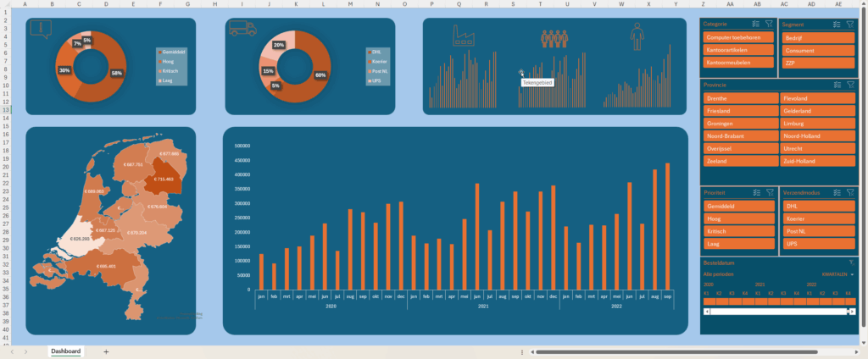Clear filter on the Verzendmodus slicer
Viewport: 868px width, 359px height.
click(x=850, y=192)
